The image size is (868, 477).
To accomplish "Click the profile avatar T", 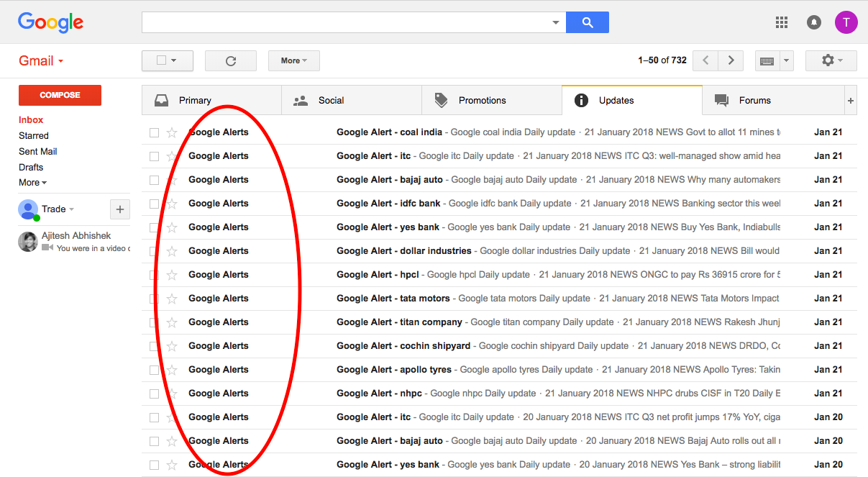I will [846, 22].
